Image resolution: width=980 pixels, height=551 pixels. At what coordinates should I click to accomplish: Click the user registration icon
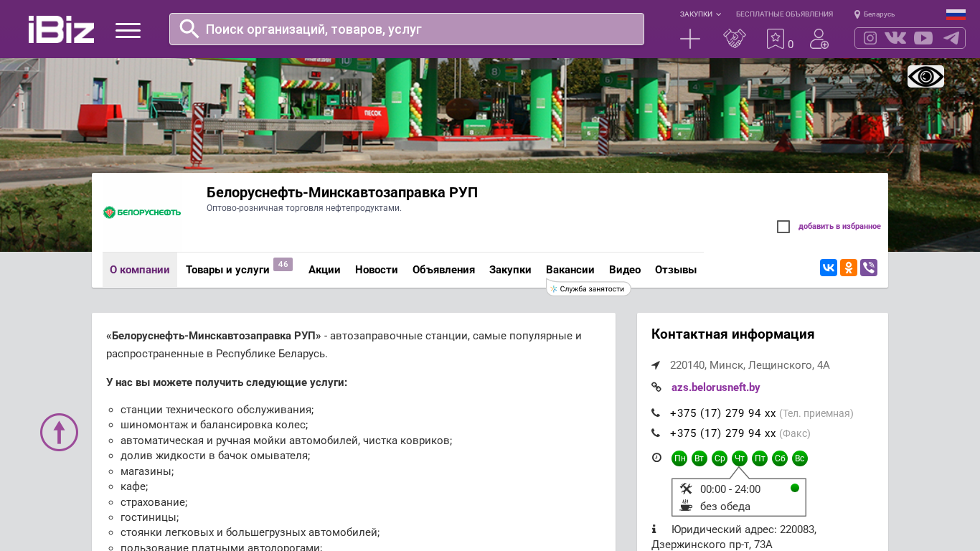(x=819, y=39)
